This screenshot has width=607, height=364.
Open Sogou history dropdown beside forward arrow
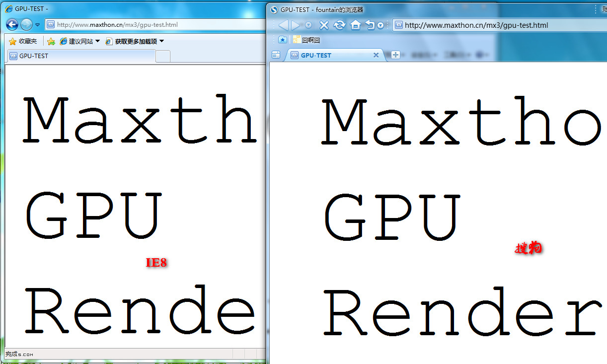coord(308,25)
